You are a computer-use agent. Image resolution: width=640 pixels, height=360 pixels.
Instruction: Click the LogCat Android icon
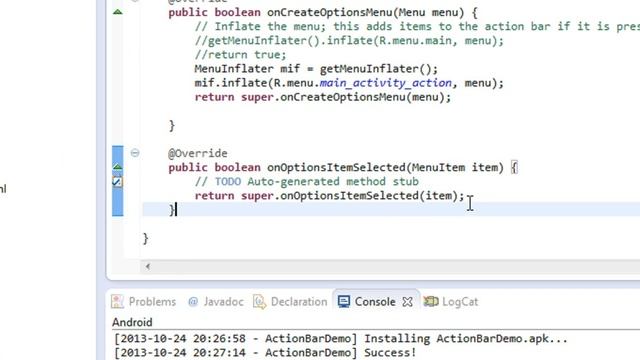point(431,302)
